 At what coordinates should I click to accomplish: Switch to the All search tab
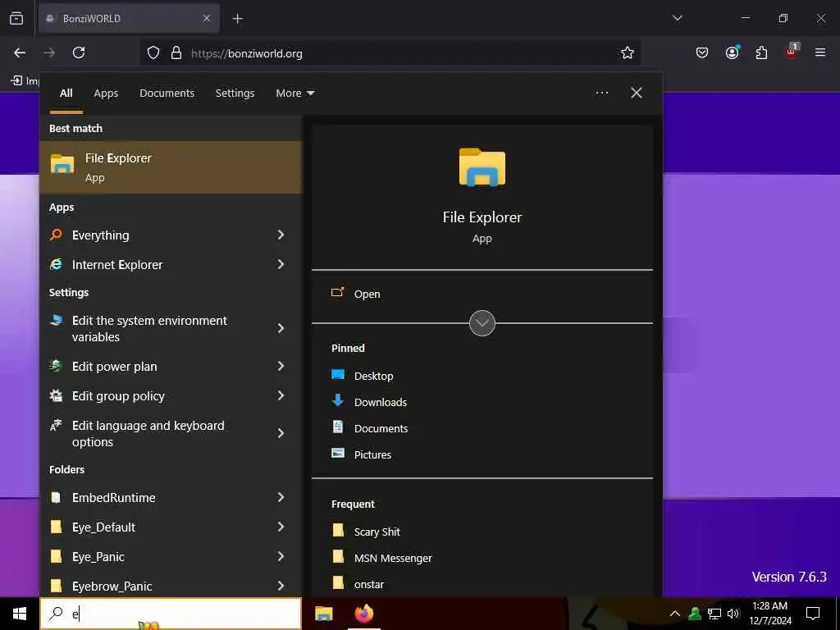click(66, 94)
